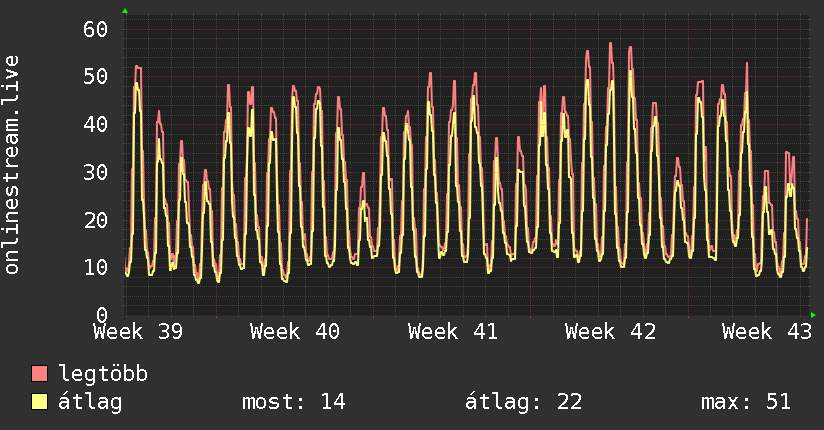This screenshot has height=430, width=824.
Task: Click the Week 40 axis label
Action: [295, 332]
